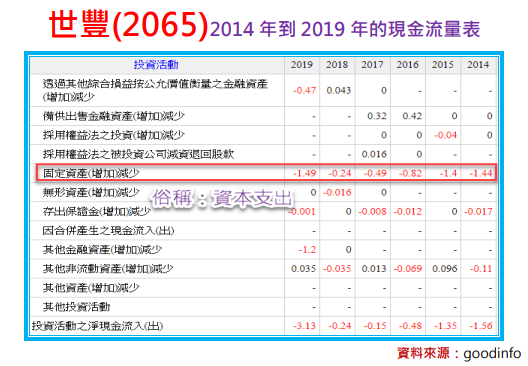
Task: Click the -1.44 fixed assets 2014 value
Action: 481,173
